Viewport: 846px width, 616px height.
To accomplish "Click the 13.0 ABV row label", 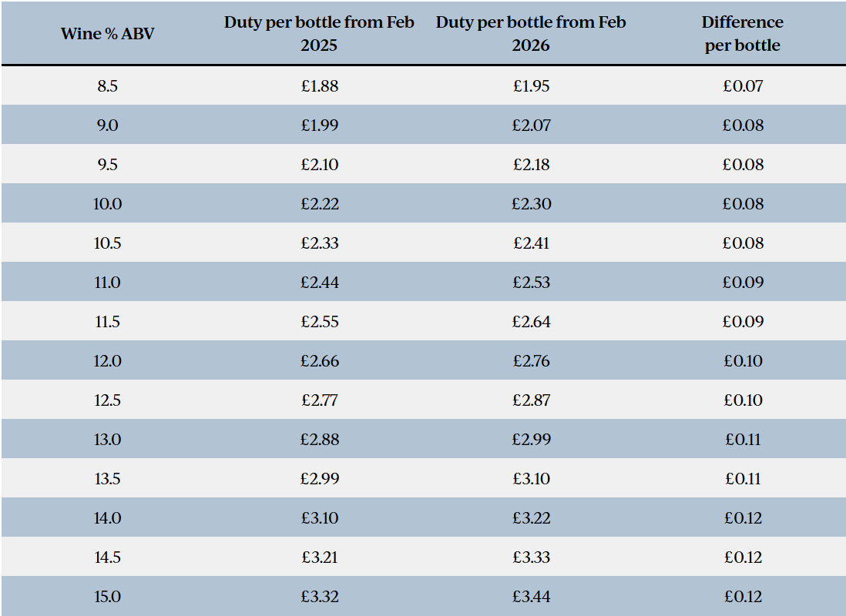I will pos(107,440).
